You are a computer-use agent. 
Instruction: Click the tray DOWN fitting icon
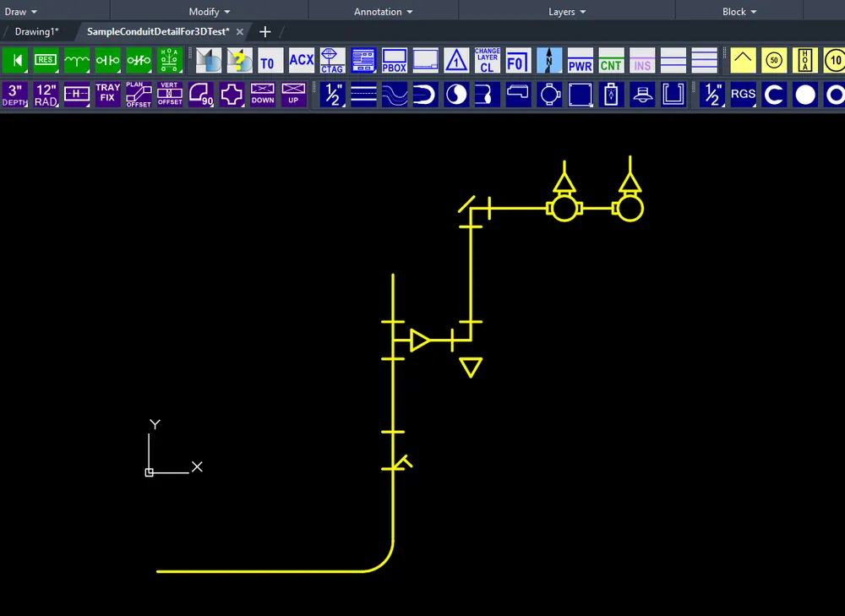click(263, 95)
